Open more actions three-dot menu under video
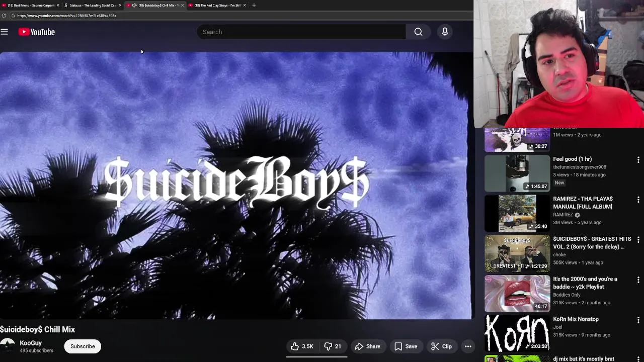Image resolution: width=644 pixels, height=362 pixels. coord(468,346)
